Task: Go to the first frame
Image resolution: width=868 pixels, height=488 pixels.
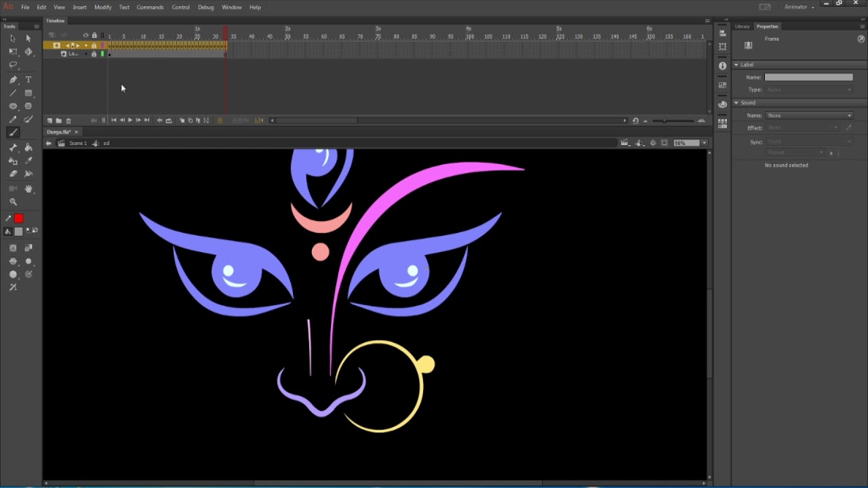Action: coord(113,121)
